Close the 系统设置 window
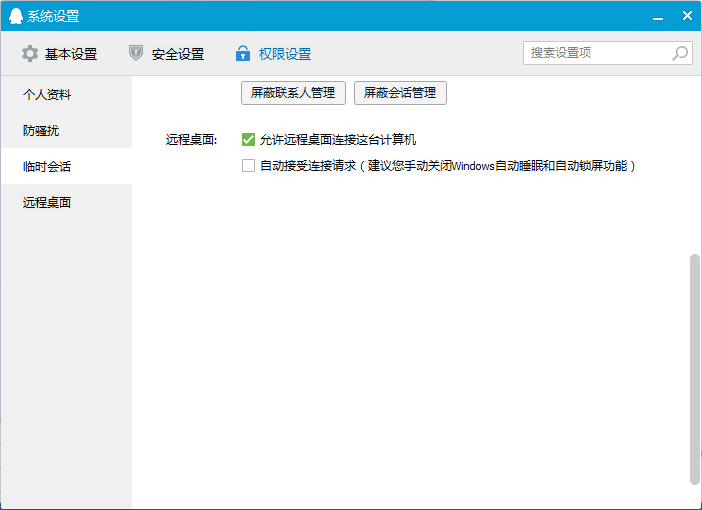 [x=687, y=16]
